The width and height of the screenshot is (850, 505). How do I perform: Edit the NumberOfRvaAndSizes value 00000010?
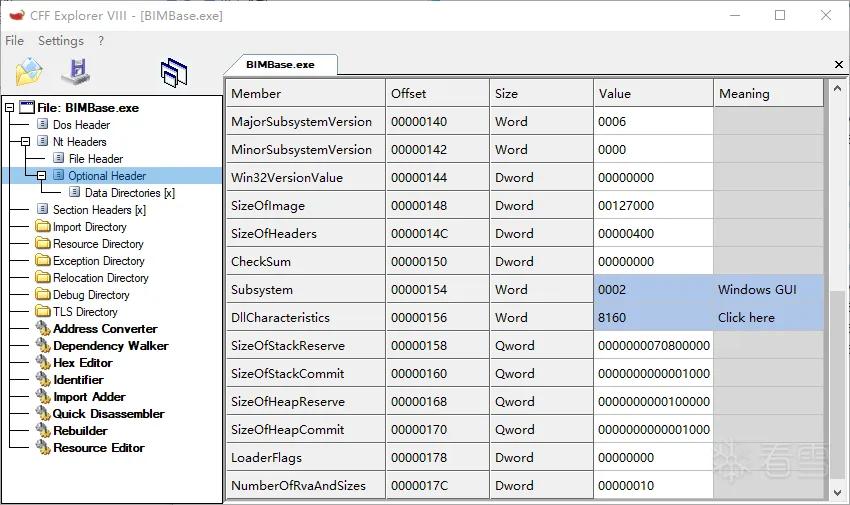tap(653, 485)
